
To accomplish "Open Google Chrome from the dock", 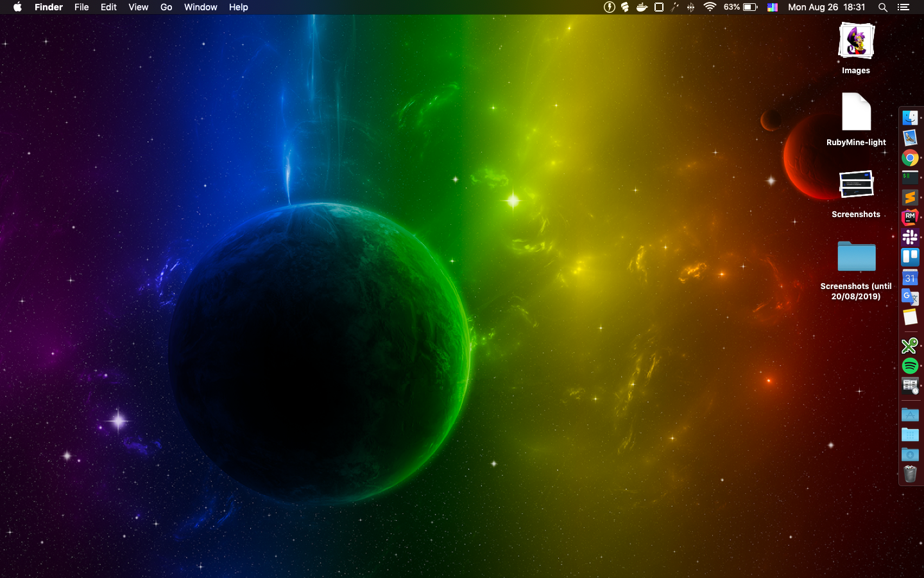I will [x=910, y=158].
